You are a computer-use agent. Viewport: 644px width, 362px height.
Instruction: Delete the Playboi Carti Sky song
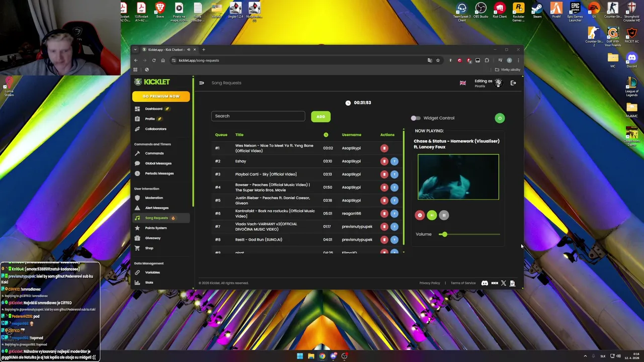point(384,174)
